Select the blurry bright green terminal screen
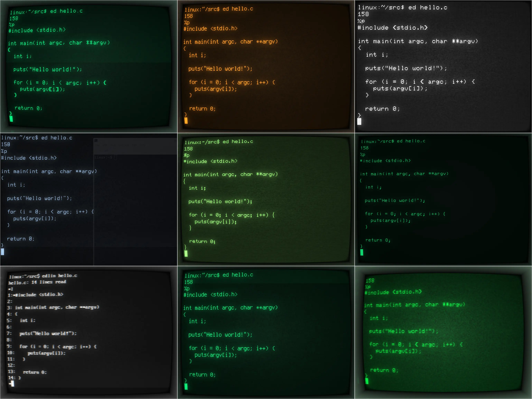 pos(443,332)
